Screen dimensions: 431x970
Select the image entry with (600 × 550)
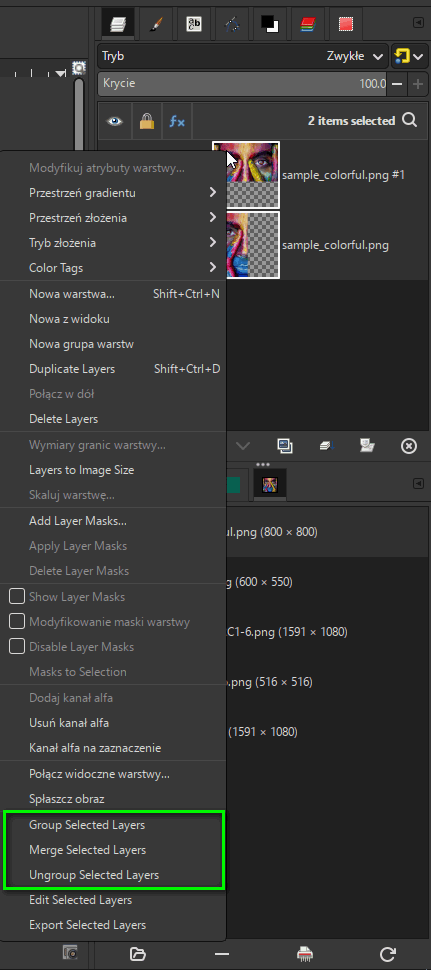click(325, 582)
